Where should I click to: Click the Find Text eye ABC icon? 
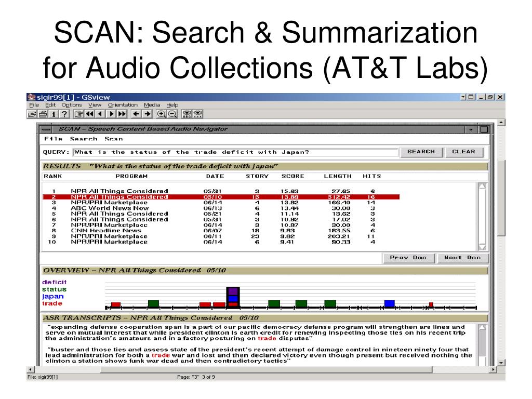(x=187, y=114)
